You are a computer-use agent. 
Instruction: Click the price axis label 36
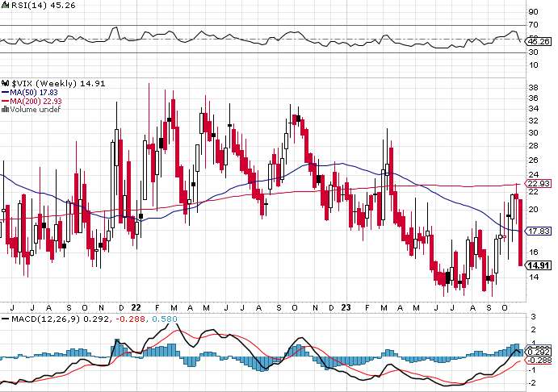(533, 98)
